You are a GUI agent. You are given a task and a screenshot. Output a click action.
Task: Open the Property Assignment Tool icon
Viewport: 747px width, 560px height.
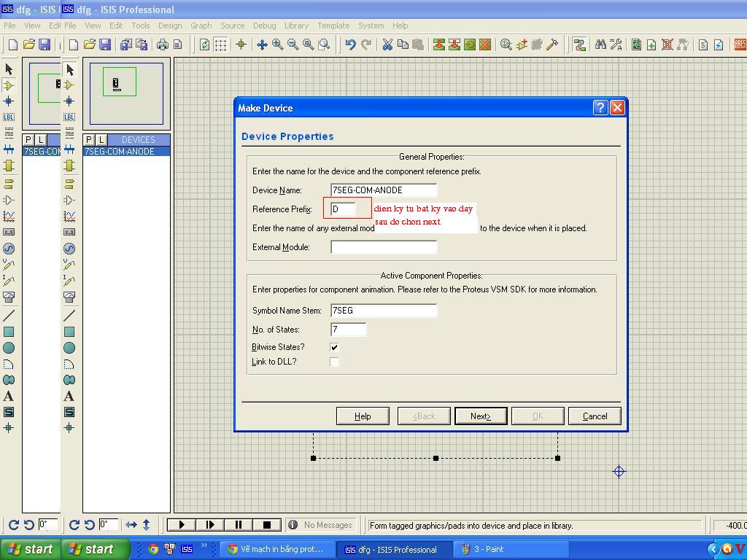click(616, 44)
